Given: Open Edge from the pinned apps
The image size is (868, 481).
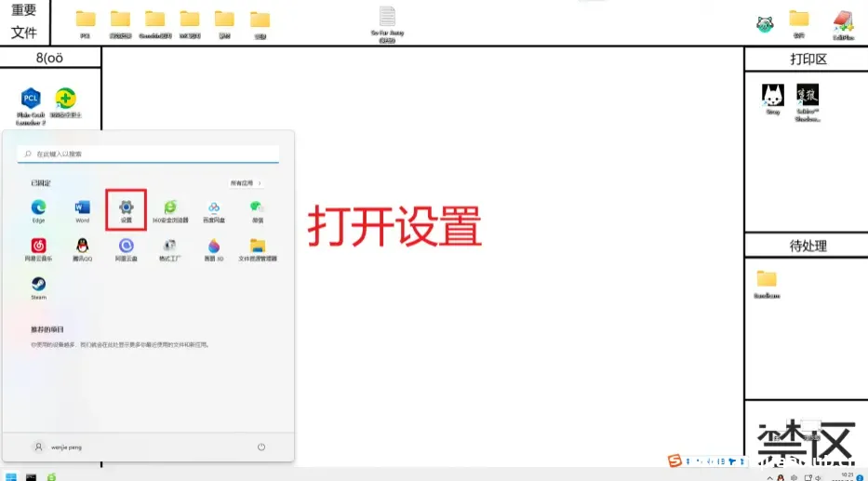Looking at the screenshot, I should tap(38, 211).
